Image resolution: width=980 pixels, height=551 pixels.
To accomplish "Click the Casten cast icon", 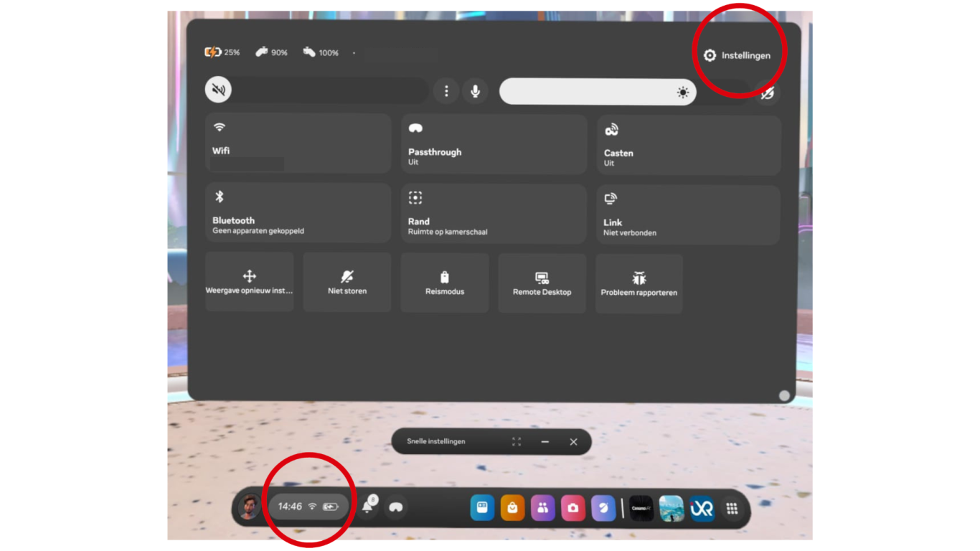I will [x=611, y=130].
